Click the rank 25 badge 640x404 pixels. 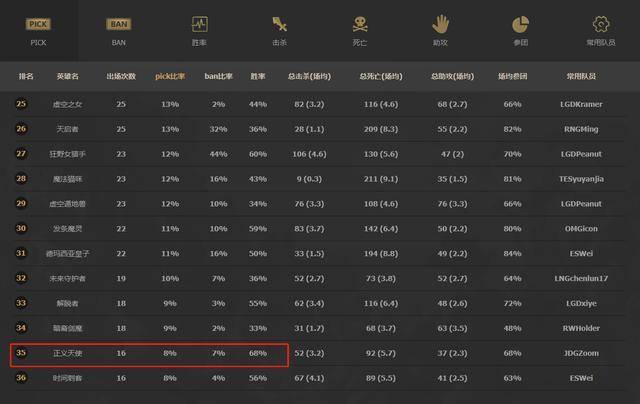click(x=23, y=103)
